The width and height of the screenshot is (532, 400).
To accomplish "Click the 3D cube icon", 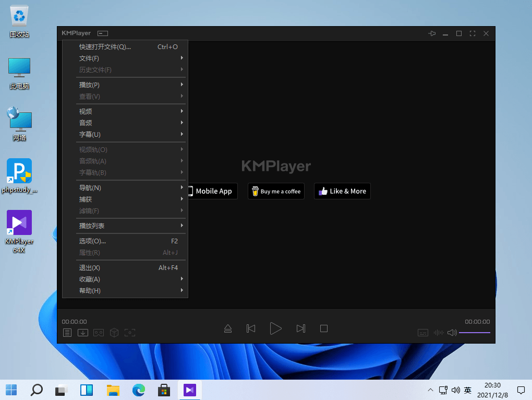I will pyautogui.click(x=114, y=333).
